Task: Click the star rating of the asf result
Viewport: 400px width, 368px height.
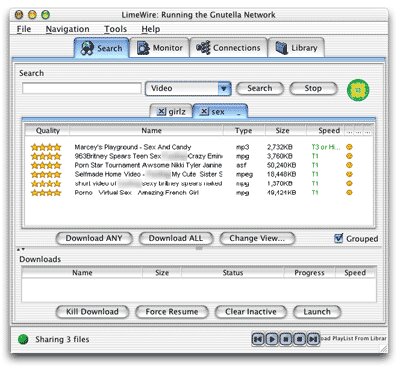Action: 46,165
